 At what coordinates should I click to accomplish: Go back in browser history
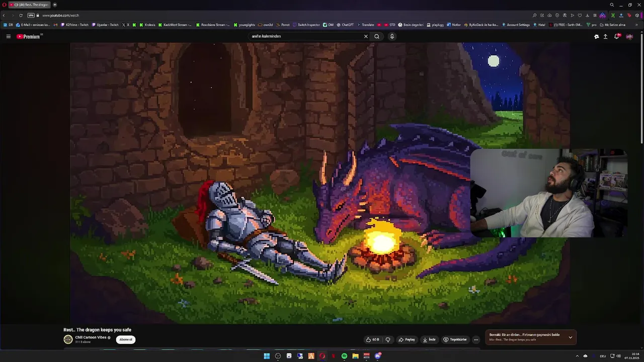coord(4,15)
